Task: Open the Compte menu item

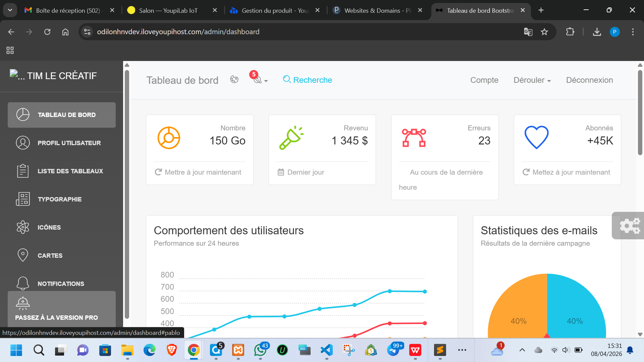Action: 484,80
